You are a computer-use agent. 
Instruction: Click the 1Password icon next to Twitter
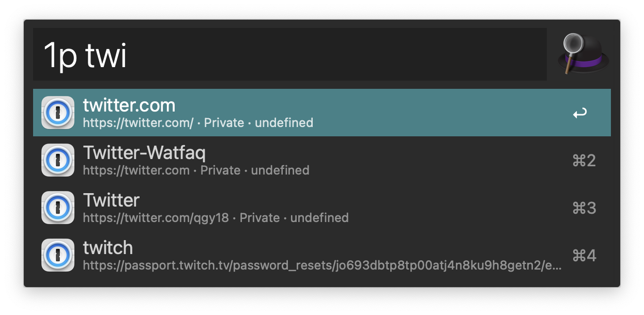pos(58,208)
